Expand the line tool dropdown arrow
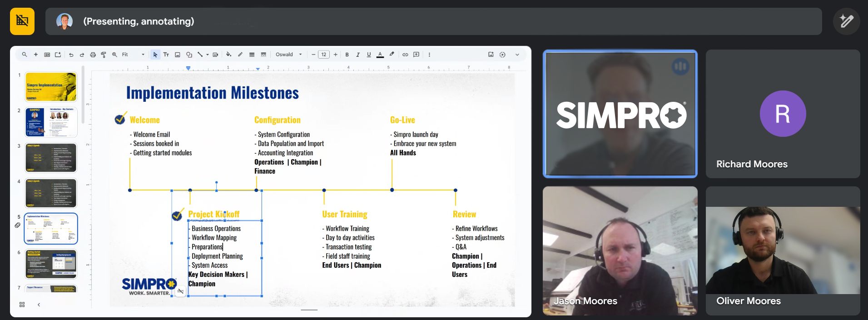Image resolution: width=868 pixels, height=320 pixels. (x=208, y=55)
